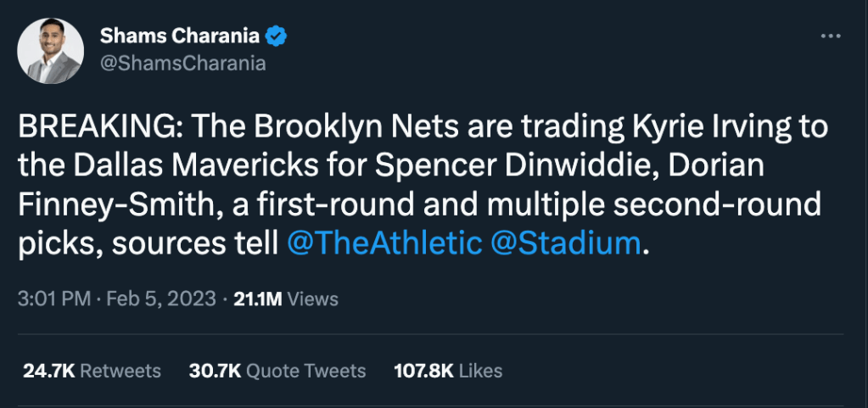Screen dimensions: 868x408
Task: View the 21.1M Views count
Action: tap(286, 299)
